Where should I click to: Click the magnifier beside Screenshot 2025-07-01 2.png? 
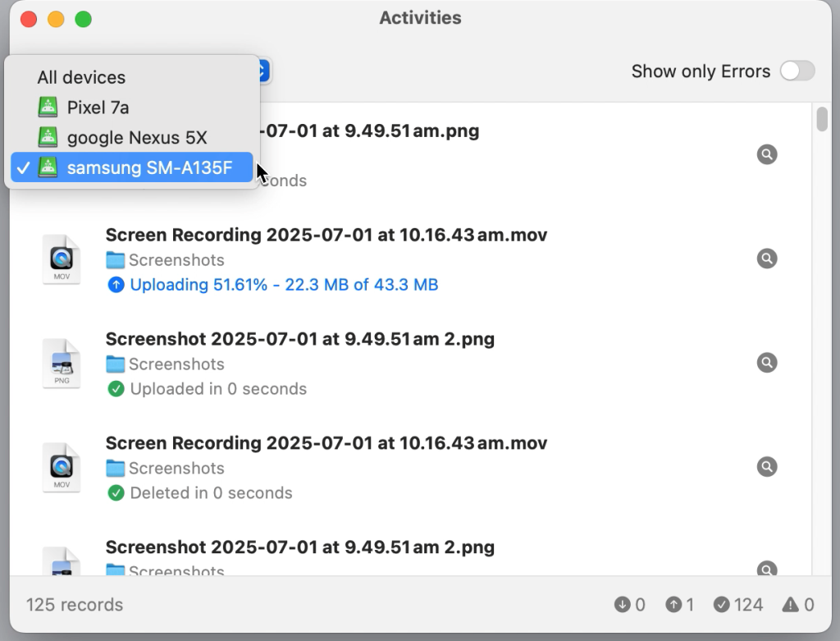(x=767, y=362)
